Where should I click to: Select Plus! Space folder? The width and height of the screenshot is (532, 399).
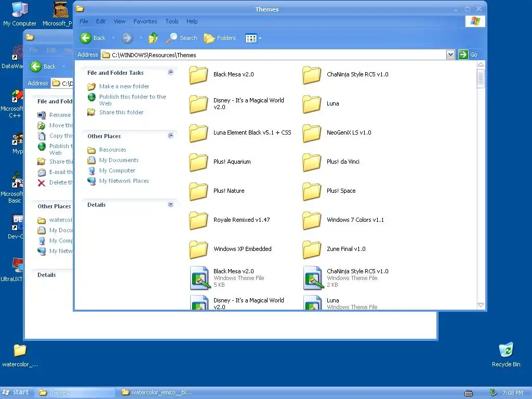point(329,191)
